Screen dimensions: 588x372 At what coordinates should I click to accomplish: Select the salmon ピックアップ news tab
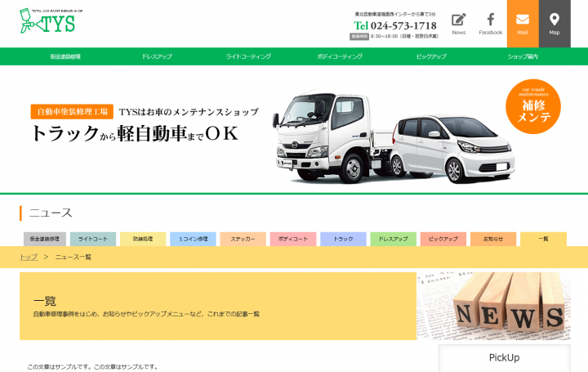[443, 239]
